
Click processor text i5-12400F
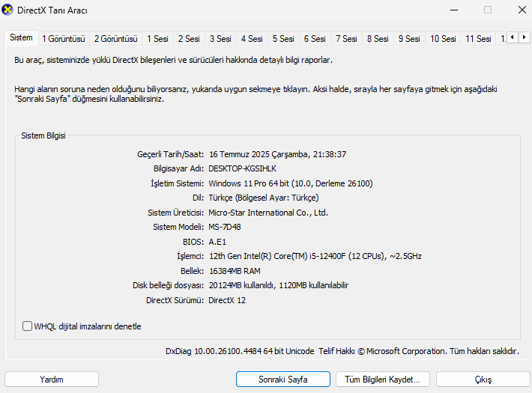coord(327,256)
